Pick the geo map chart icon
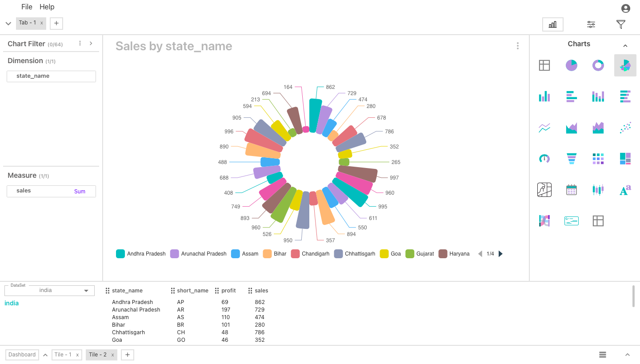 click(544, 190)
